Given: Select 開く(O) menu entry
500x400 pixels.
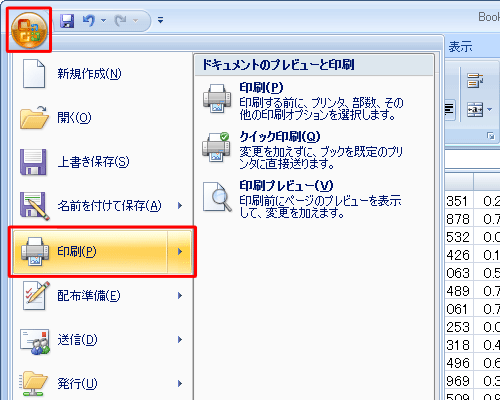Looking at the screenshot, I should tap(103, 117).
